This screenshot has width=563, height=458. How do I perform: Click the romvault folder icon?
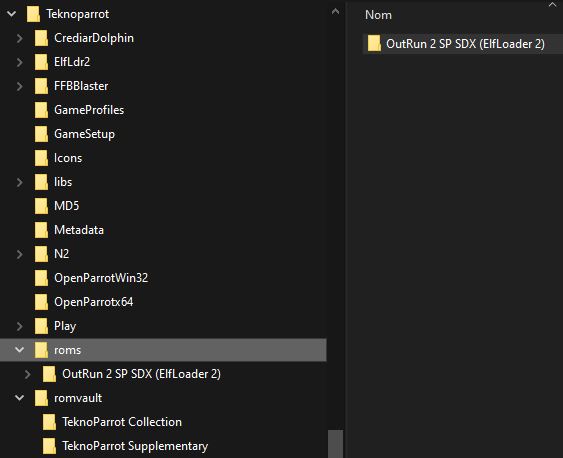pos(41,398)
